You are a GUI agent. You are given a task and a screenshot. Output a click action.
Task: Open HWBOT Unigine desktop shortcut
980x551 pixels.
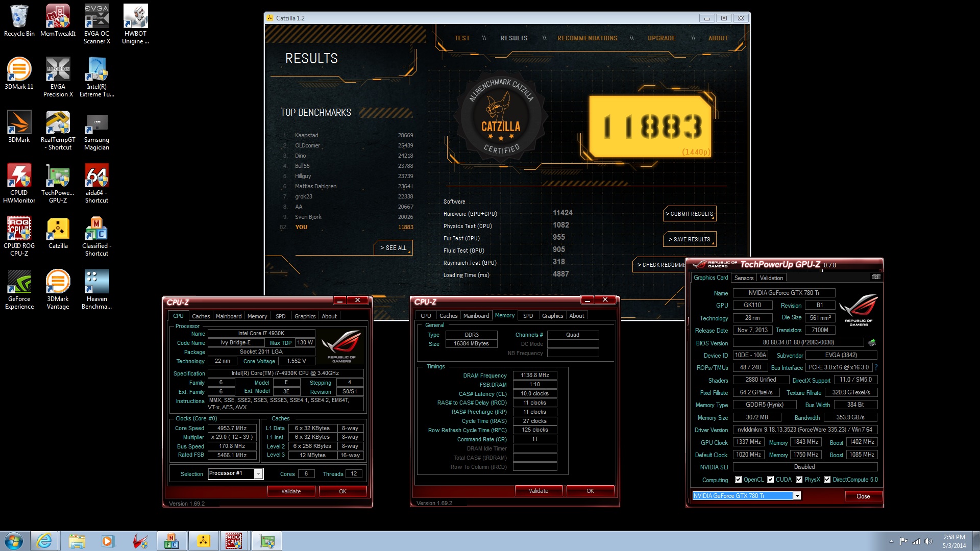[x=135, y=24]
